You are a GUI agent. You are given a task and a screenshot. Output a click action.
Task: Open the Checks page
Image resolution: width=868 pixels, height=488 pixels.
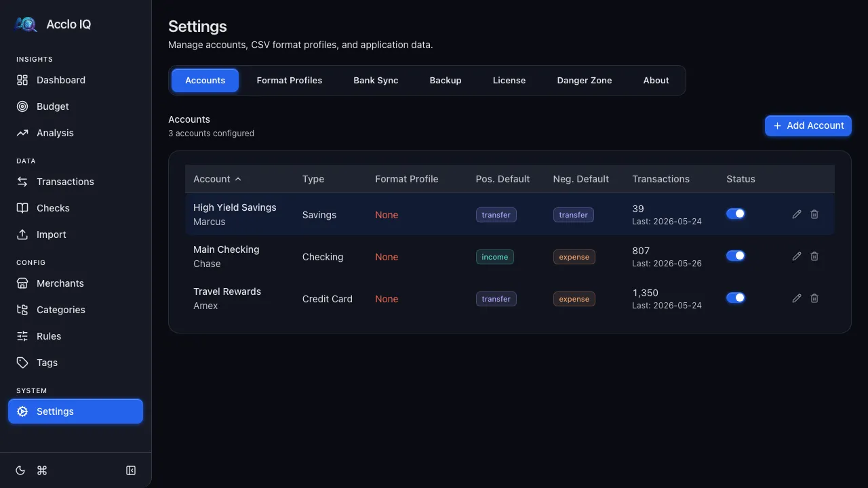coord(75,208)
